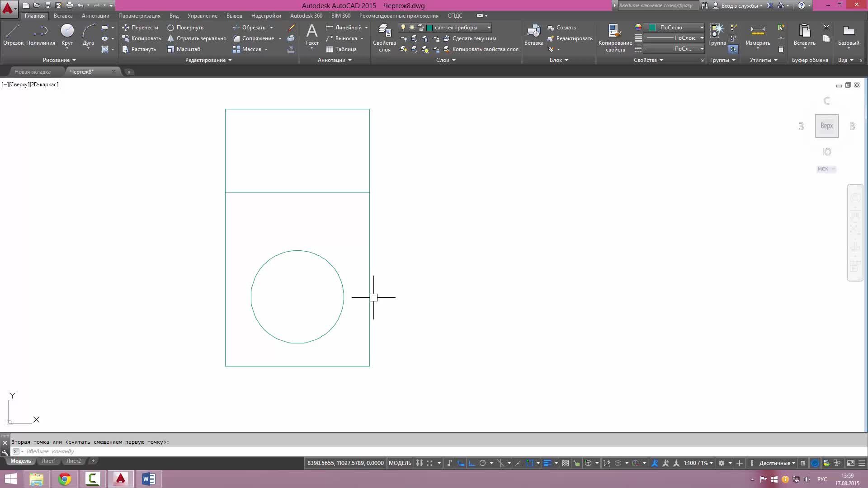Screen dimensions: 868x488
Task: Click the Создать block button
Action: (x=561, y=28)
